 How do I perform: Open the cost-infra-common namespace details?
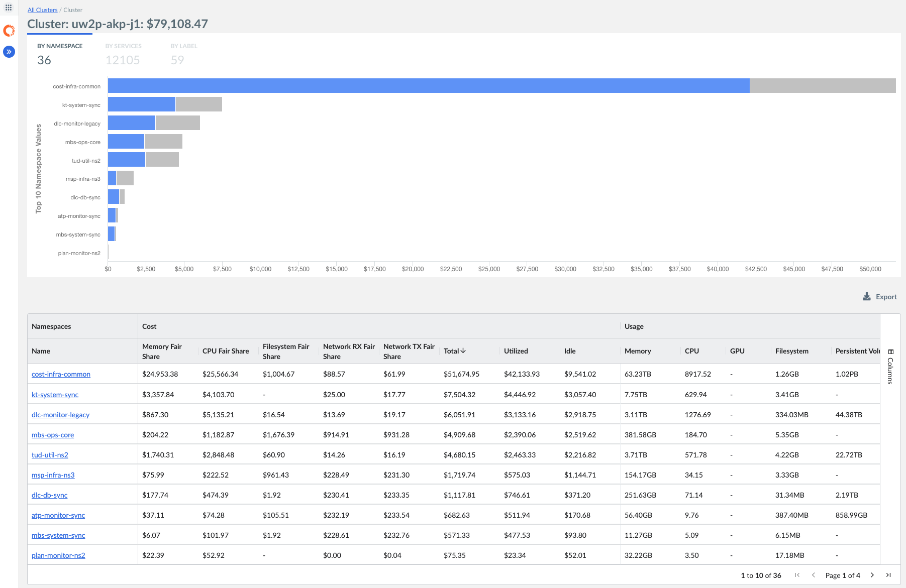(x=61, y=374)
